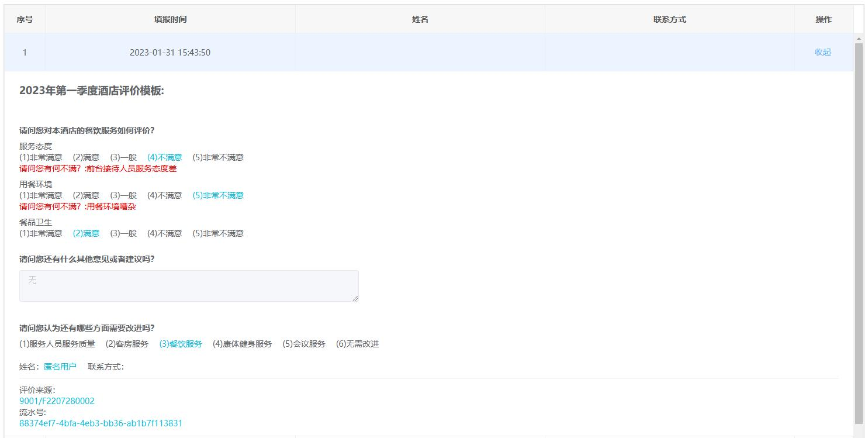Select the 无需改进 option
The width and height of the screenshot is (868, 438).
point(357,344)
